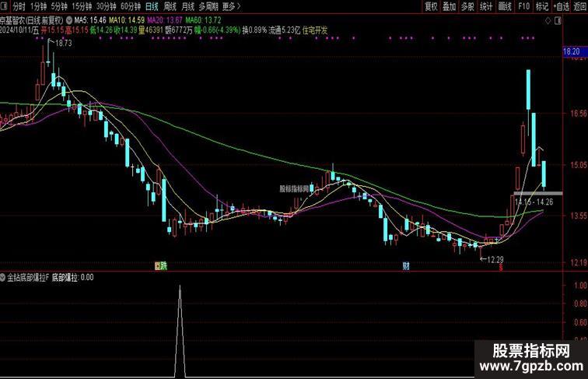Image resolution: width=588 pixels, height=379 pixels.
Task: Click the small panel icon at top-left corner
Action: (x=4, y=6)
